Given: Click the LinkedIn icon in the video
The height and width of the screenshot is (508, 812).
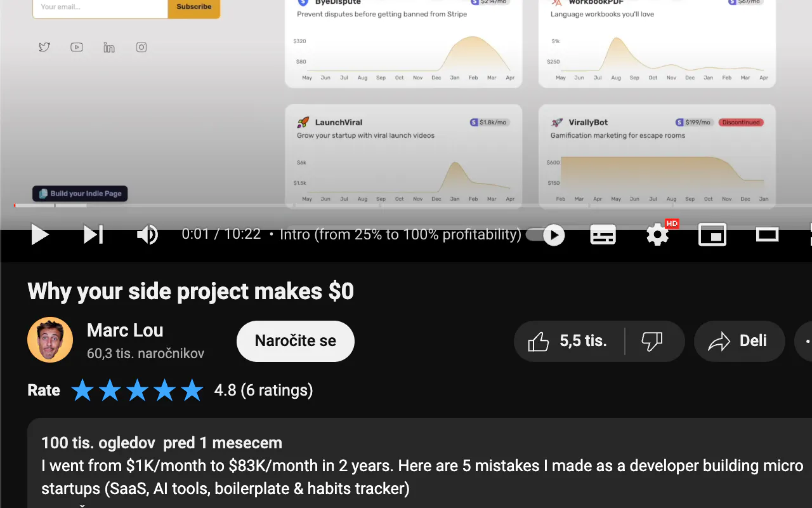Looking at the screenshot, I should pyautogui.click(x=109, y=48).
